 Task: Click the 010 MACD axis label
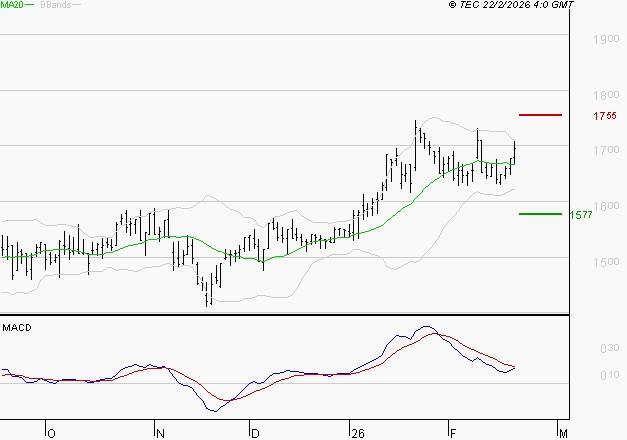click(610, 375)
